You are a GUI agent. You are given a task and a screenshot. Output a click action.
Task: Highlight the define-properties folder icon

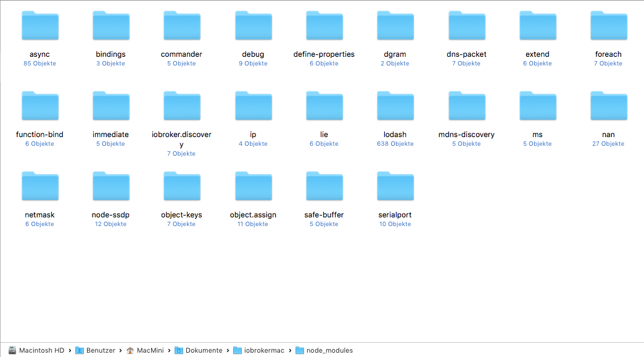pos(324,25)
